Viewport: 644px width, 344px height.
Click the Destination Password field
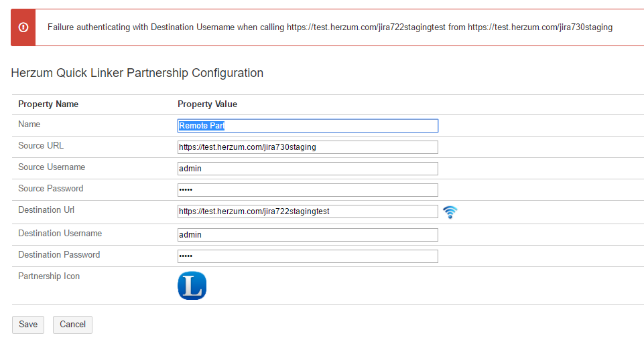pos(308,256)
